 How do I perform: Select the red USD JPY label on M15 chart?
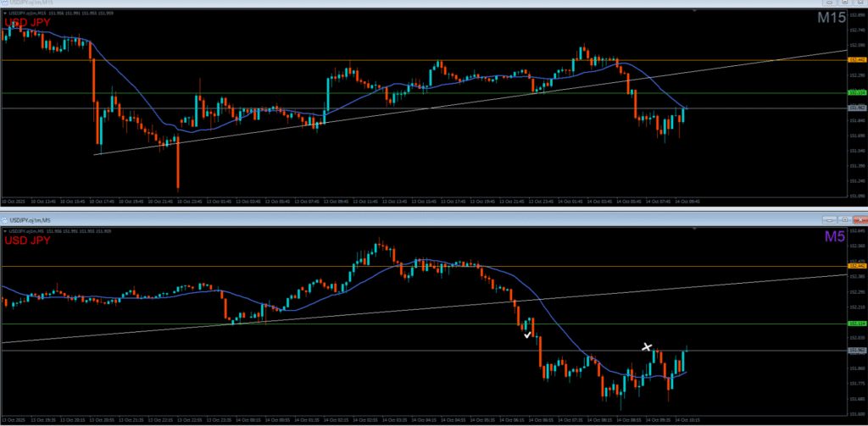click(x=27, y=23)
